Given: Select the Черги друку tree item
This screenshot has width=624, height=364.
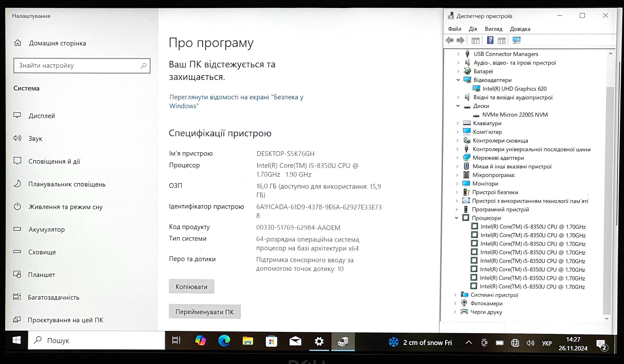Looking at the screenshot, I should [486, 312].
